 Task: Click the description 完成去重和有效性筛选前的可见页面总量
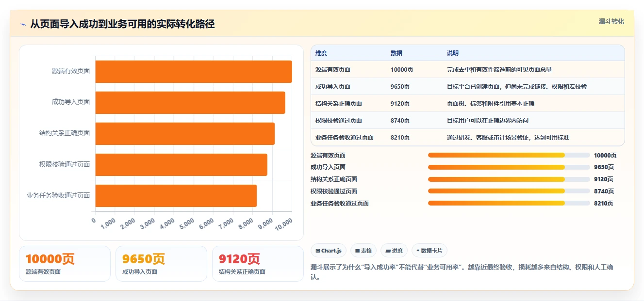coord(499,70)
